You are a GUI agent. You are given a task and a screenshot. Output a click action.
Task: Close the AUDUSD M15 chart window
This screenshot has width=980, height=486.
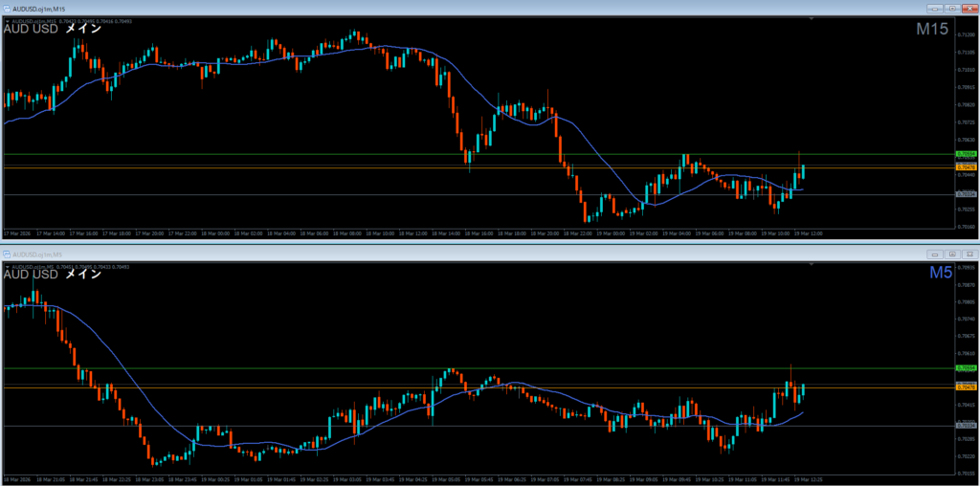point(969,9)
